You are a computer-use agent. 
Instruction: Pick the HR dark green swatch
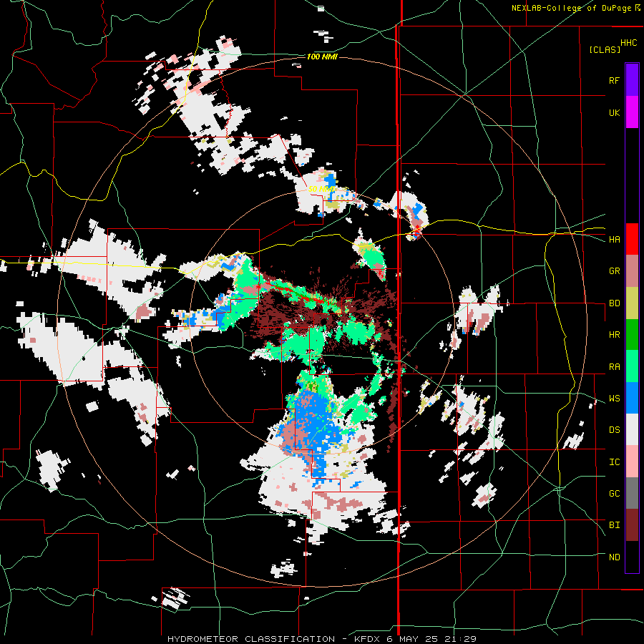point(632,335)
